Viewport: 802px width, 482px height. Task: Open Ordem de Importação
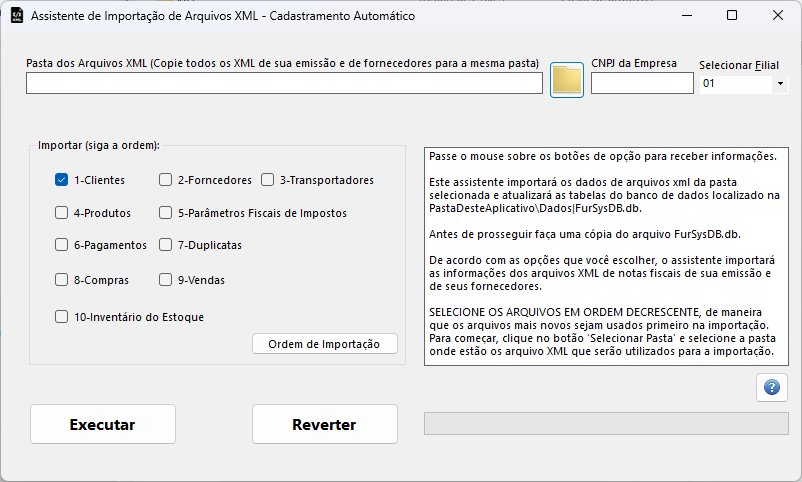[x=324, y=344]
